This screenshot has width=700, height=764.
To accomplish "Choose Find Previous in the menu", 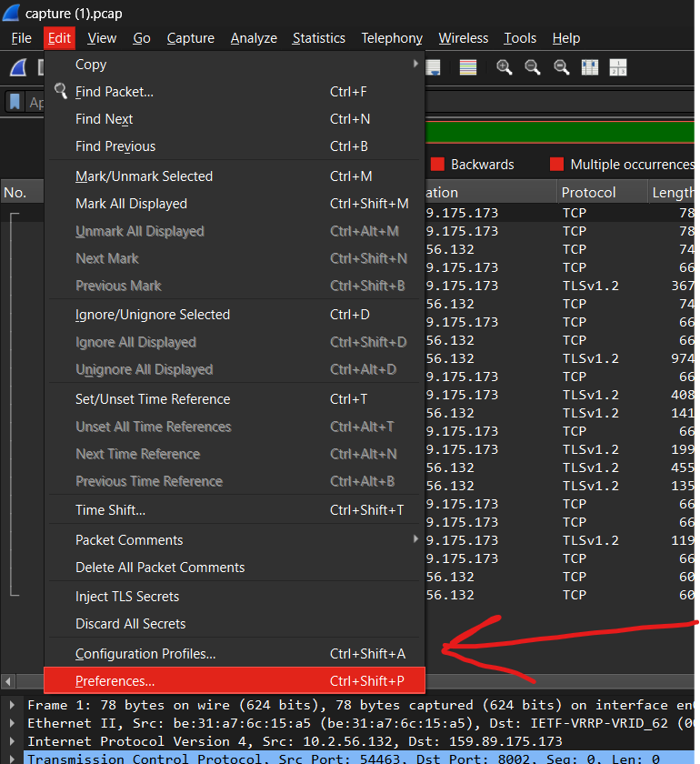I will pos(235,146).
